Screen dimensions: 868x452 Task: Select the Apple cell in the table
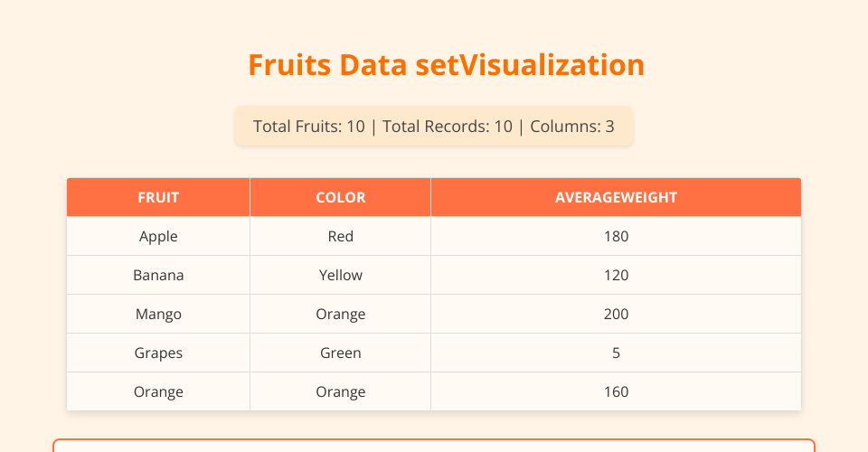[158, 237]
